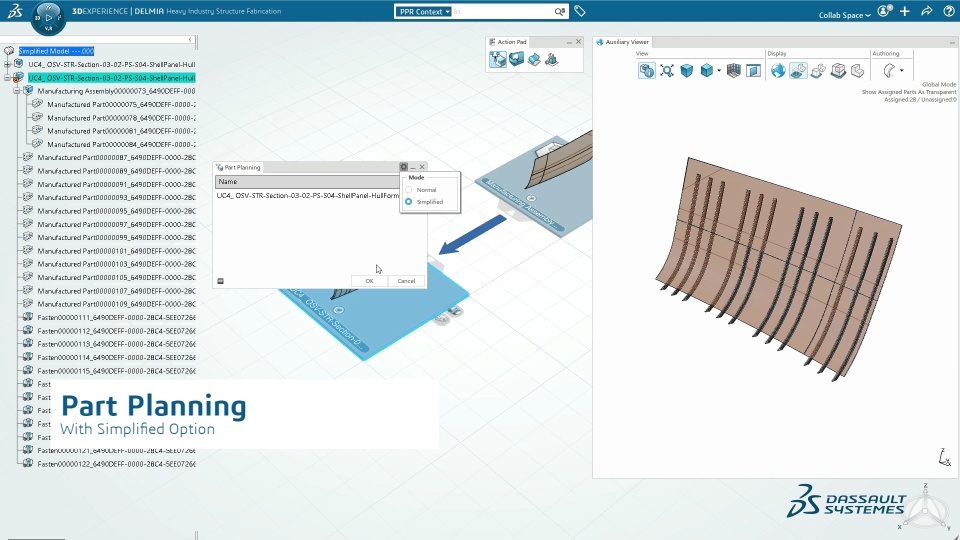Select Manufactured Part00000095 in the tree

tap(116, 211)
